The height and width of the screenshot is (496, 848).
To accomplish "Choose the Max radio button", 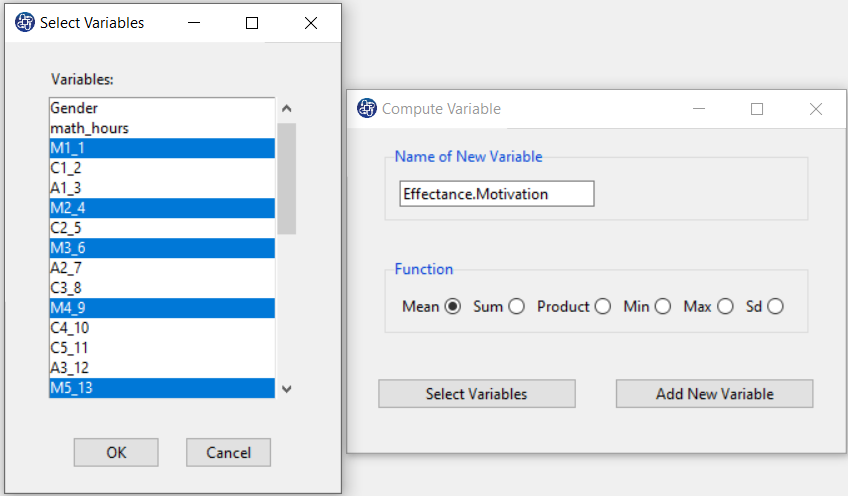I will point(725,307).
